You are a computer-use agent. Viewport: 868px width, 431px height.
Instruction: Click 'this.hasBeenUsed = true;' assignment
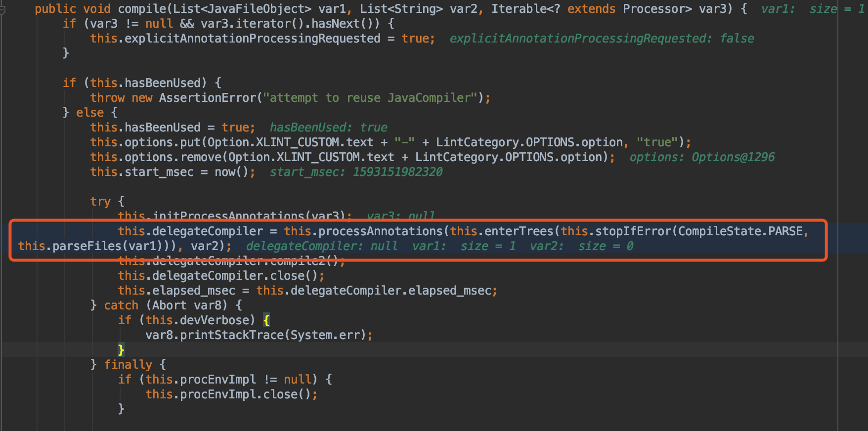(173, 128)
